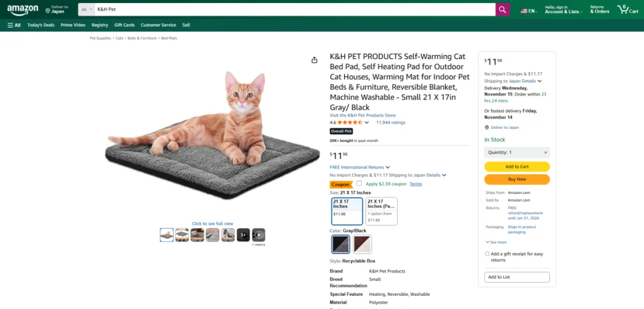Go to Gift Cards menu item
Screen dimensions: 644x309
pyautogui.click(x=124, y=25)
